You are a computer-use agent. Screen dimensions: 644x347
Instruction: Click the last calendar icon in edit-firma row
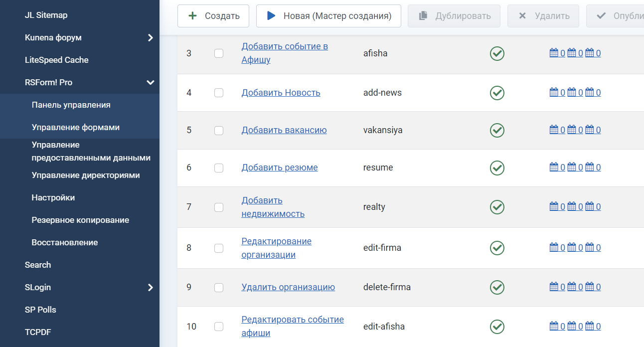[x=590, y=247]
